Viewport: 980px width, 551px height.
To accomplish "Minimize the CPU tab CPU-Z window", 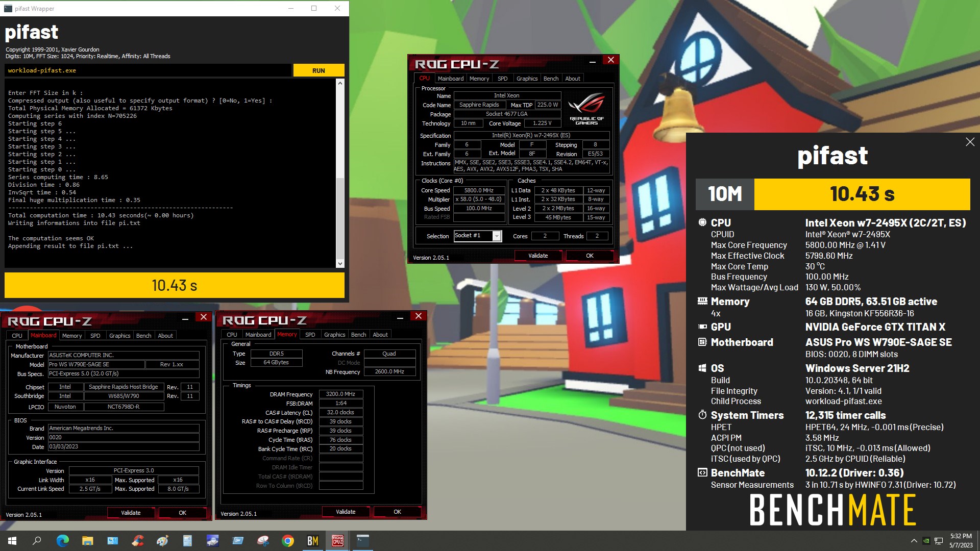I will pyautogui.click(x=592, y=61).
